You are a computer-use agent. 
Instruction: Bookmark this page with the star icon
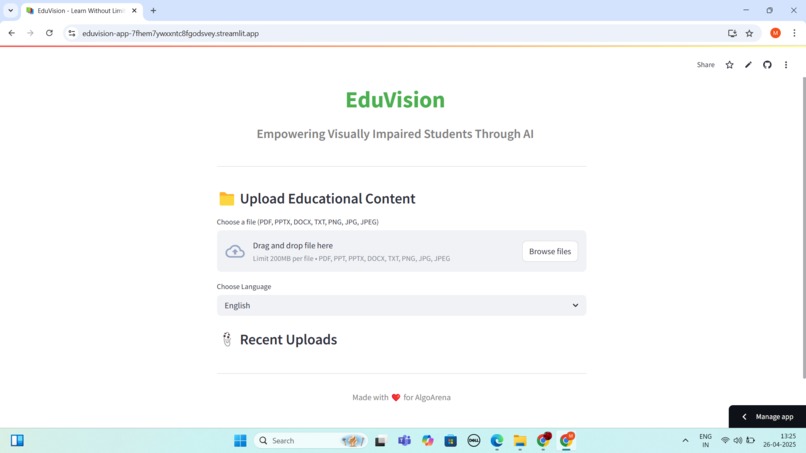tap(749, 33)
